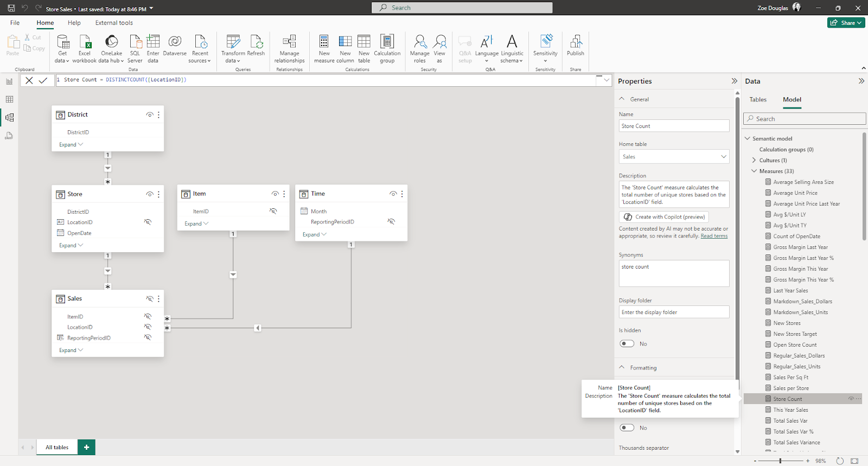Expand the Item table fields
The width and height of the screenshot is (868, 466).
(196, 224)
